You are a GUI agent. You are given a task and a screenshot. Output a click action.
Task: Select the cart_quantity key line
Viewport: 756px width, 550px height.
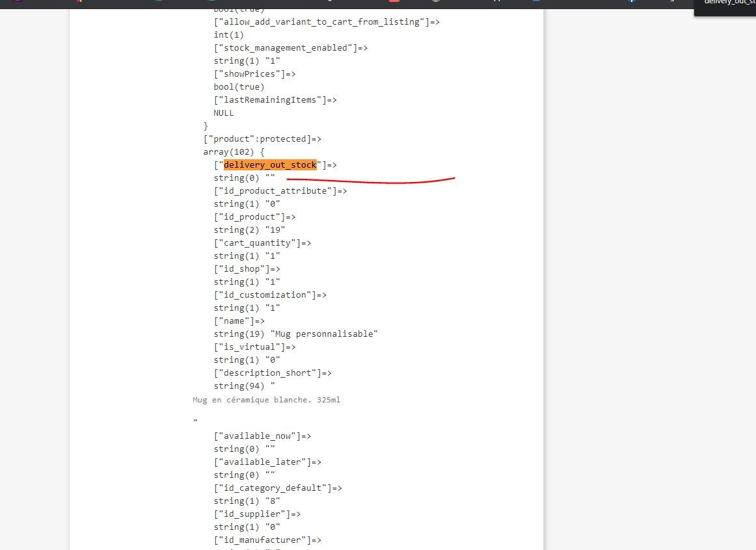[262, 242]
